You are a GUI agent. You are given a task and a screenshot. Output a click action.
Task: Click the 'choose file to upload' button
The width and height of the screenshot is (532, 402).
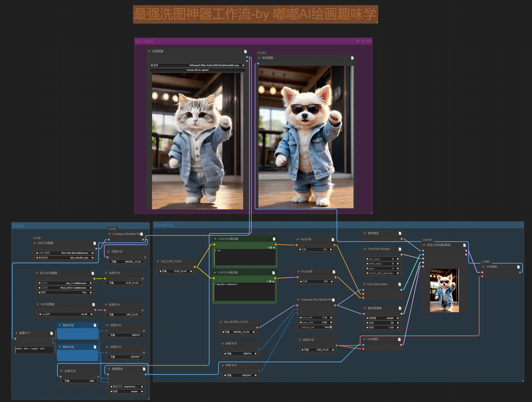197,70
